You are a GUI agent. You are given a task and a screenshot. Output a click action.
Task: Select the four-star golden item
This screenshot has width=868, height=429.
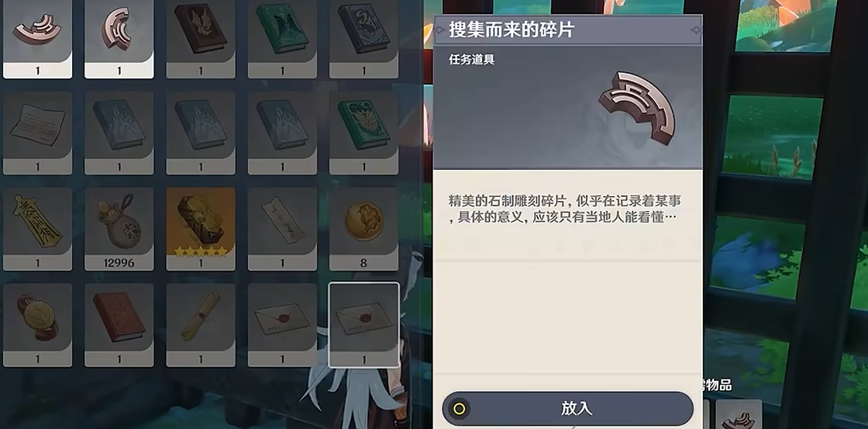[x=201, y=229]
